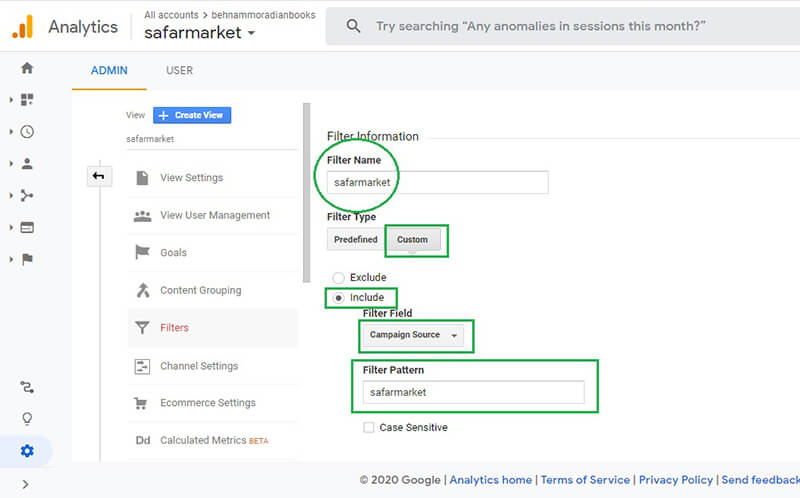800x498 pixels.
Task: Click the Admin gear icon
Action: [27, 451]
